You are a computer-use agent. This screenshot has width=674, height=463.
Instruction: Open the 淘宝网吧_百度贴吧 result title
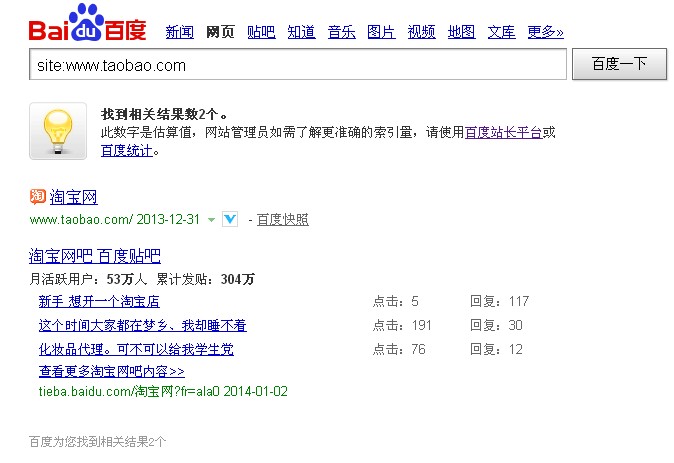[x=95, y=256]
